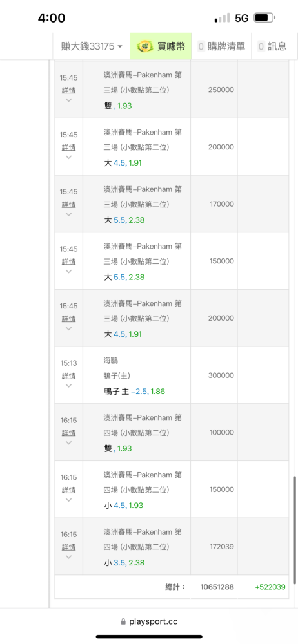
Task: Click 詳情 link for 250000 bet
Action: 69,90
